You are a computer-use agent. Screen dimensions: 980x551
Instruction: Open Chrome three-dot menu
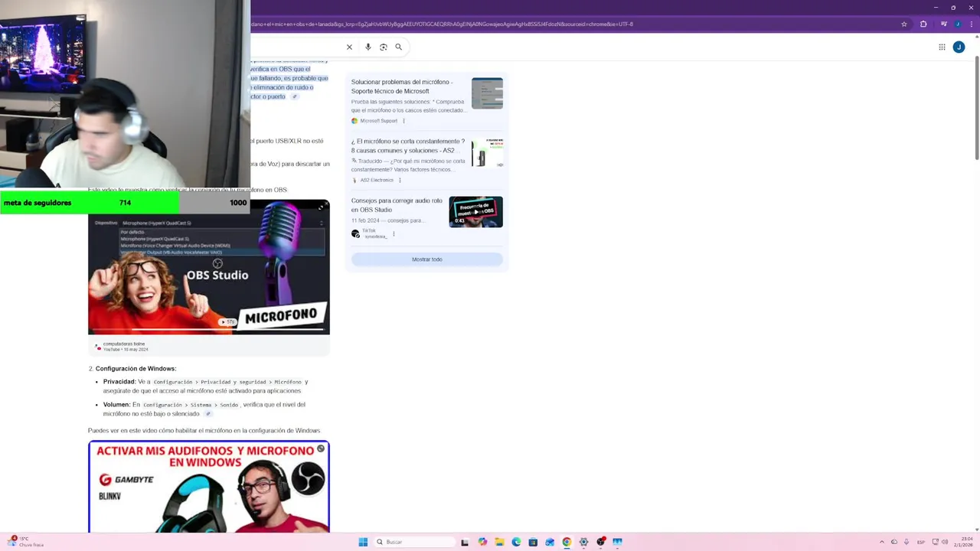[x=970, y=24]
